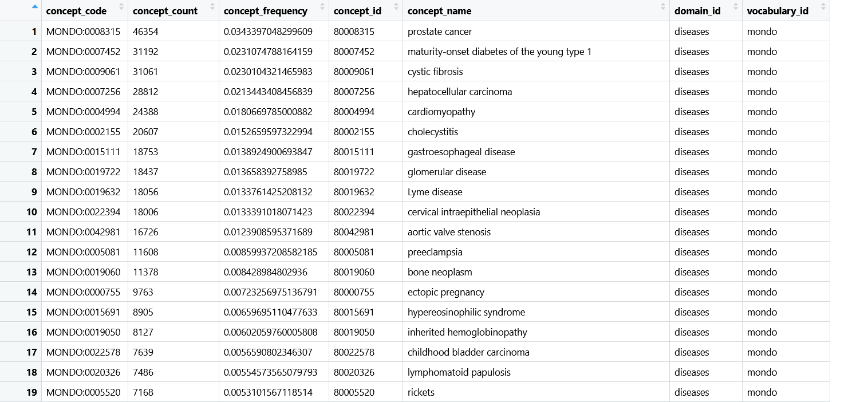Image resolution: width=868 pixels, height=402 pixels.
Task: Click the sort arrows on concept_frequency column
Action: 321,10
